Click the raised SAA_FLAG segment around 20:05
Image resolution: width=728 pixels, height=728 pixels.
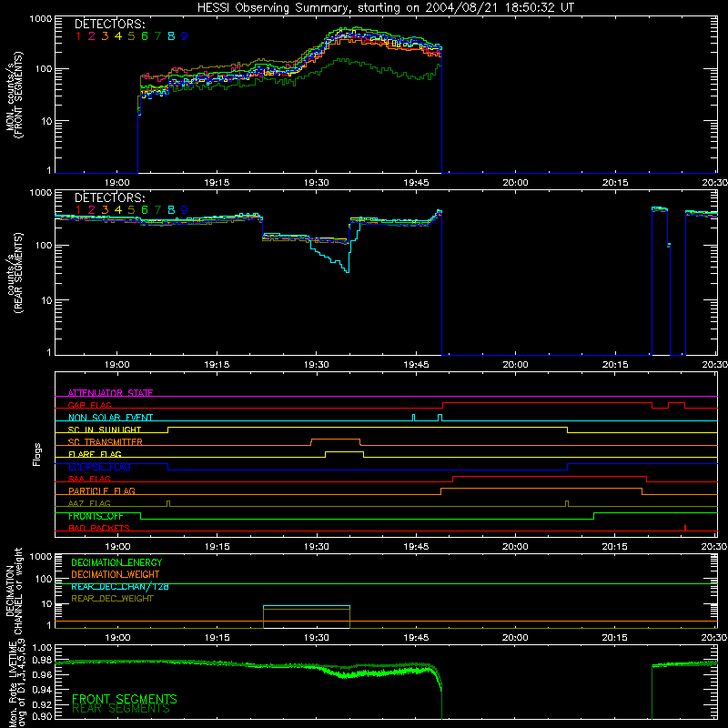tap(550, 476)
